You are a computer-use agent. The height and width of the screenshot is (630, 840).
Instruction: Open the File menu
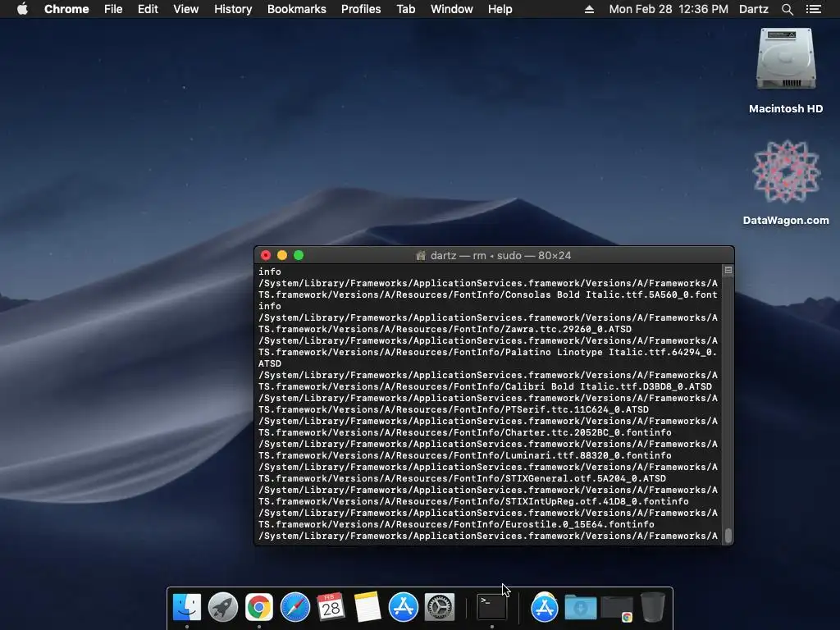coord(113,9)
